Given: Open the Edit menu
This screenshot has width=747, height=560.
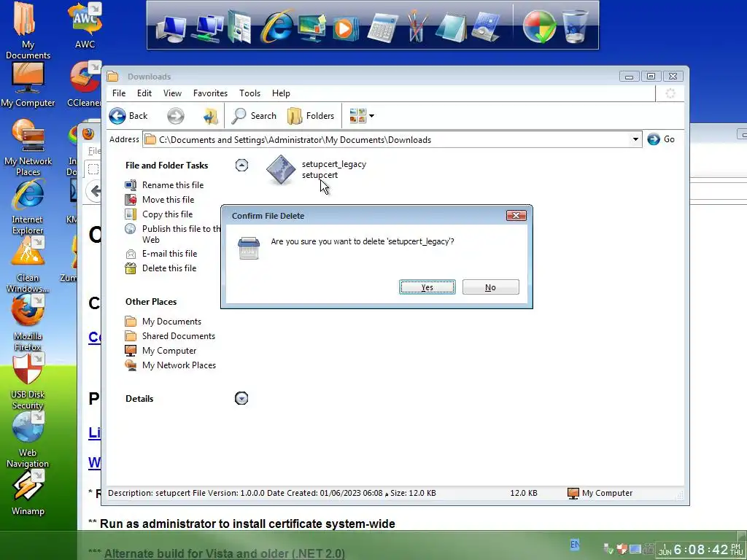Looking at the screenshot, I should (144, 93).
